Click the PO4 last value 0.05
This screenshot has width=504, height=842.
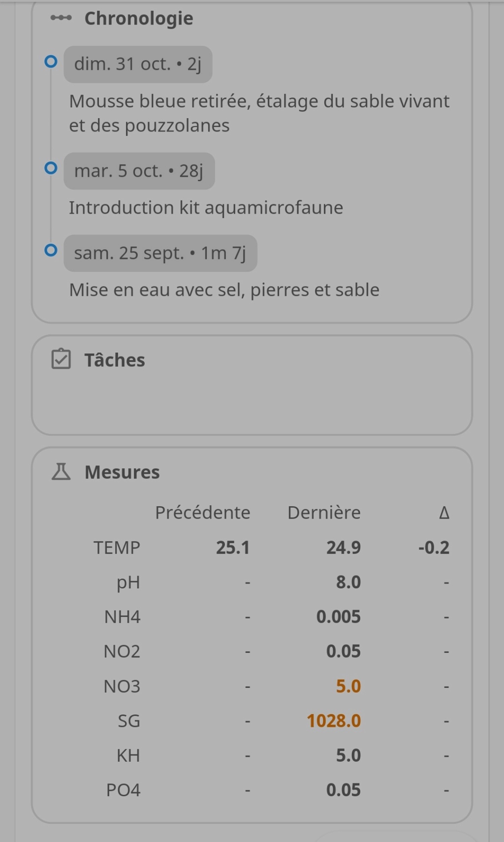tap(344, 790)
